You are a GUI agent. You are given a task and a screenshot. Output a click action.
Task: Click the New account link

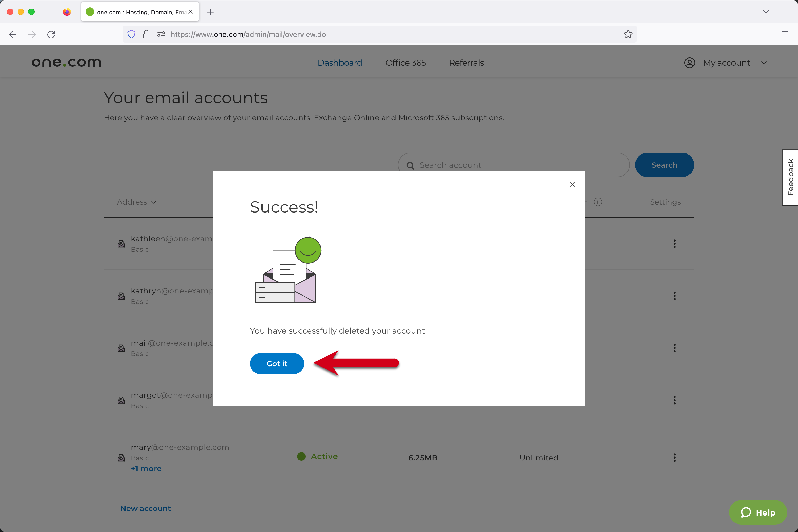(145, 508)
